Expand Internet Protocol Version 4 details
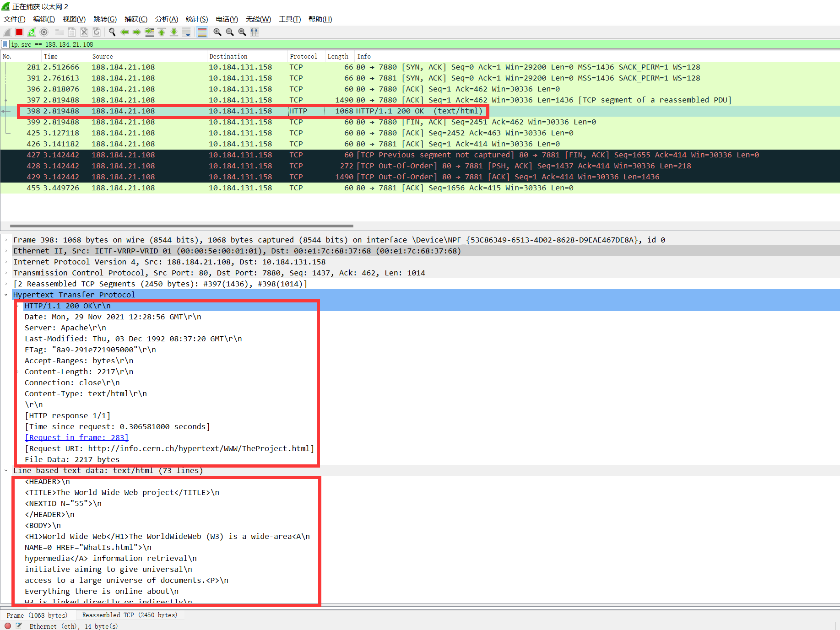Image resolution: width=840 pixels, height=630 pixels. pos(6,262)
